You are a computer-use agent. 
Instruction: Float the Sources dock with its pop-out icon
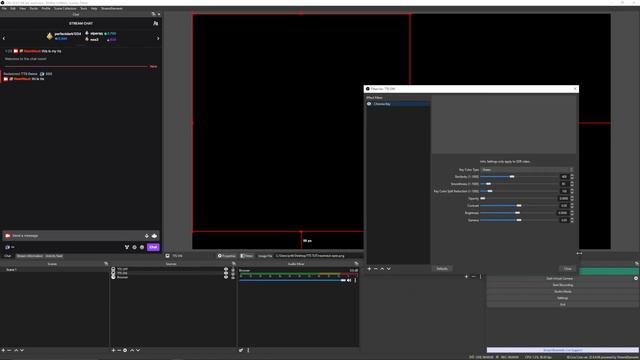tap(233, 264)
